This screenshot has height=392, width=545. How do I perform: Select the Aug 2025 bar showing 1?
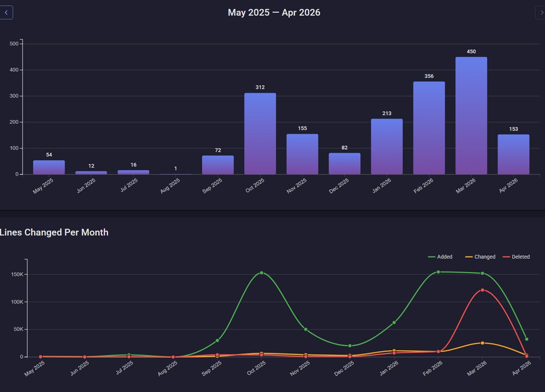pyautogui.click(x=175, y=174)
